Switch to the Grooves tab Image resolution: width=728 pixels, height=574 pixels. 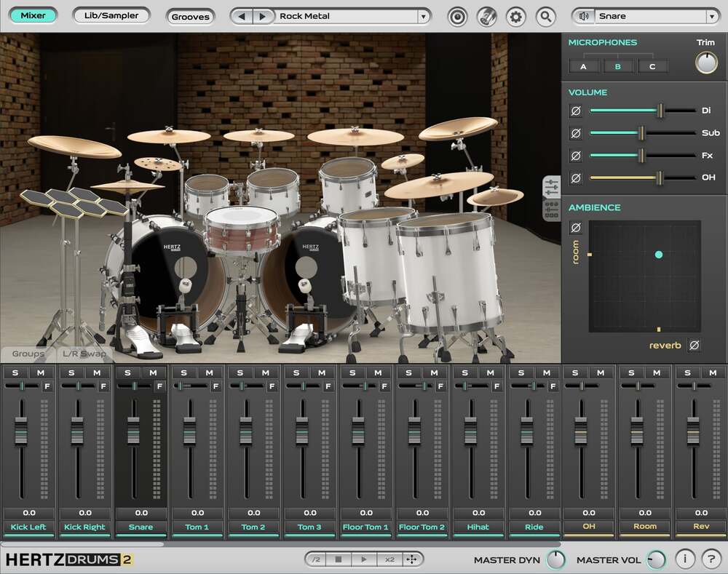pos(190,16)
